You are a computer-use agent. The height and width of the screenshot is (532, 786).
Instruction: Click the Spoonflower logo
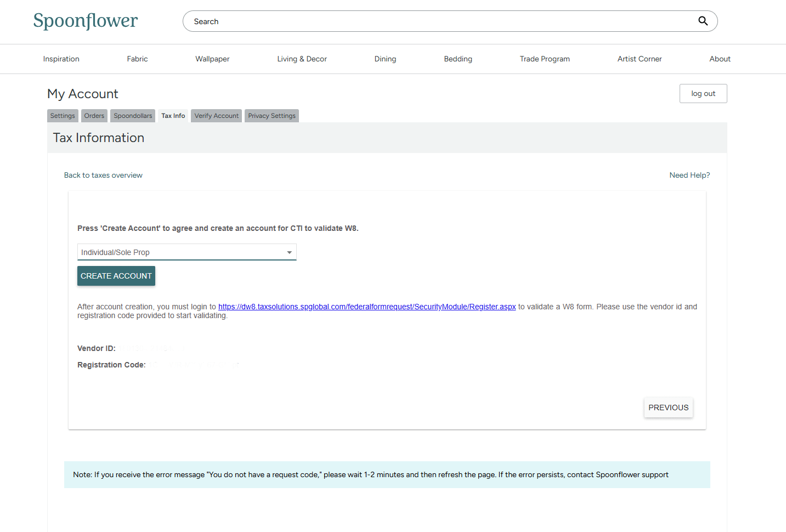pyautogui.click(x=86, y=21)
